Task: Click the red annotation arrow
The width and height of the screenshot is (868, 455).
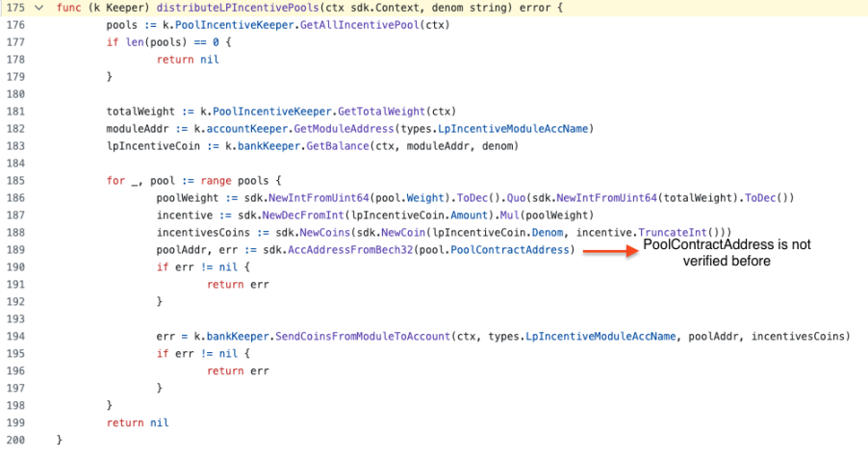Action: point(604,252)
